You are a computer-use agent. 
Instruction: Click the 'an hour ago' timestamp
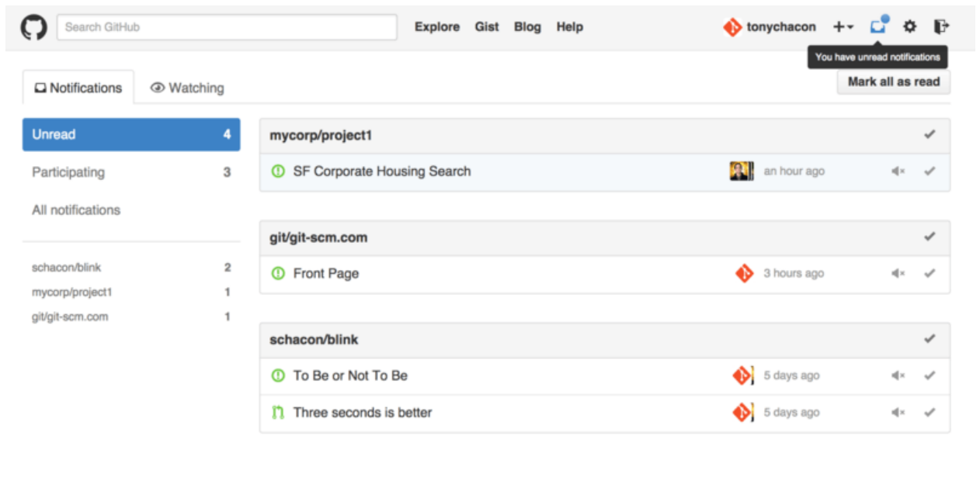[794, 171]
